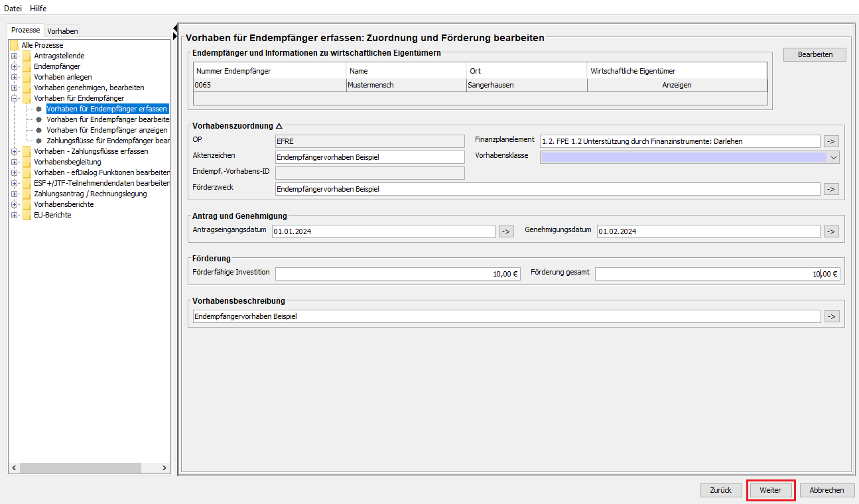Show Wirtschaftliche Eigentümer via Anzeigen button
The width and height of the screenshot is (859, 504).
click(x=677, y=85)
